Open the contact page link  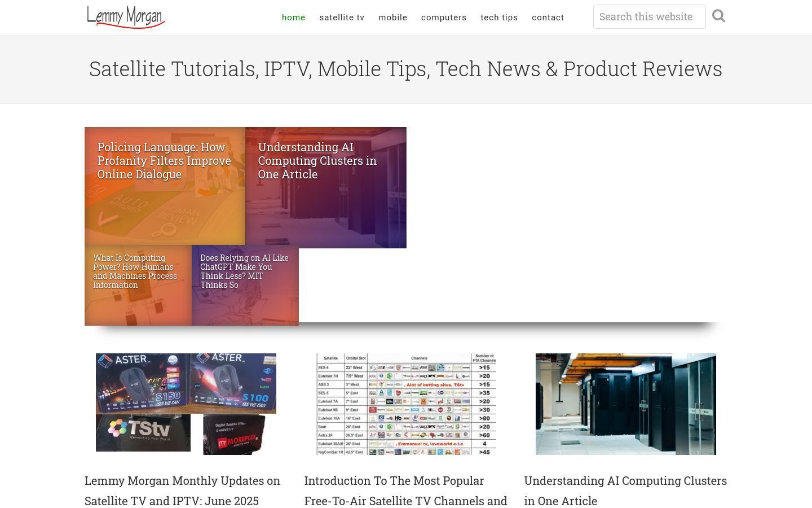tap(548, 17)
